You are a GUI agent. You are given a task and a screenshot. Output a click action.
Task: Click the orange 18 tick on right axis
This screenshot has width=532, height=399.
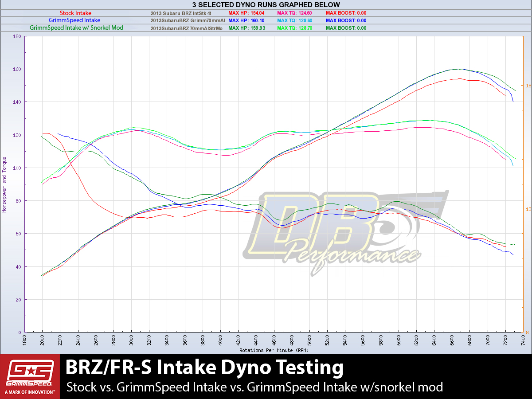[x=528, y=86]
